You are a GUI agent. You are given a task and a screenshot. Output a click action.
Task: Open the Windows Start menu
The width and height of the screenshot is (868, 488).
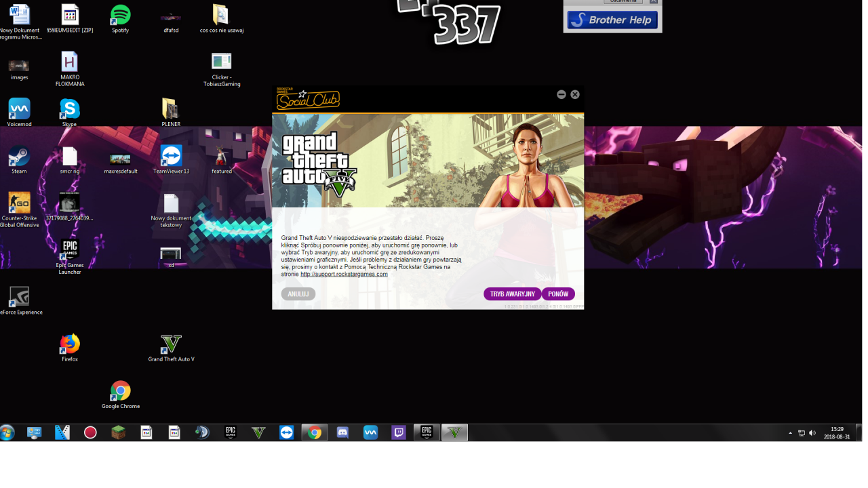click(x=7, y=432)
